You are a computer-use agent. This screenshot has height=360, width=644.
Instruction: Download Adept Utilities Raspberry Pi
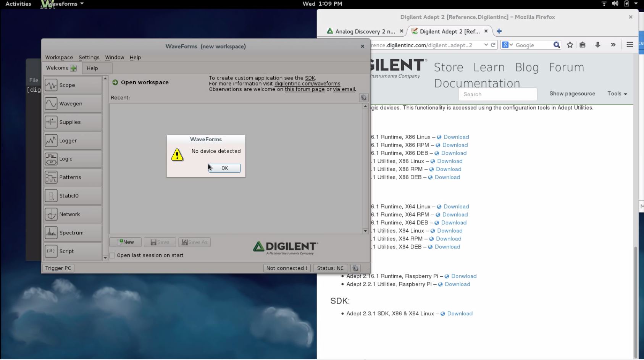[x=457, y=284]
